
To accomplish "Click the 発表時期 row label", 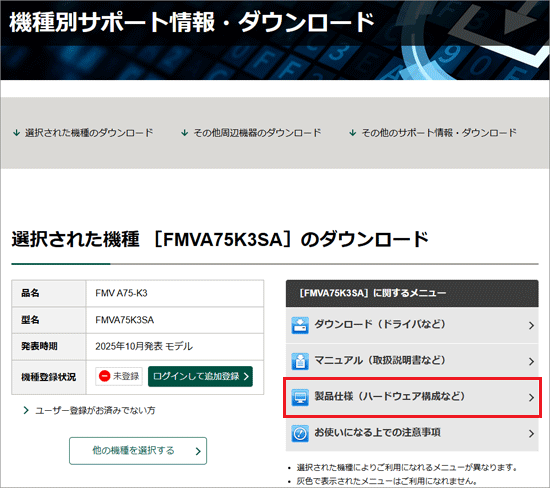I will click(39, 347).
